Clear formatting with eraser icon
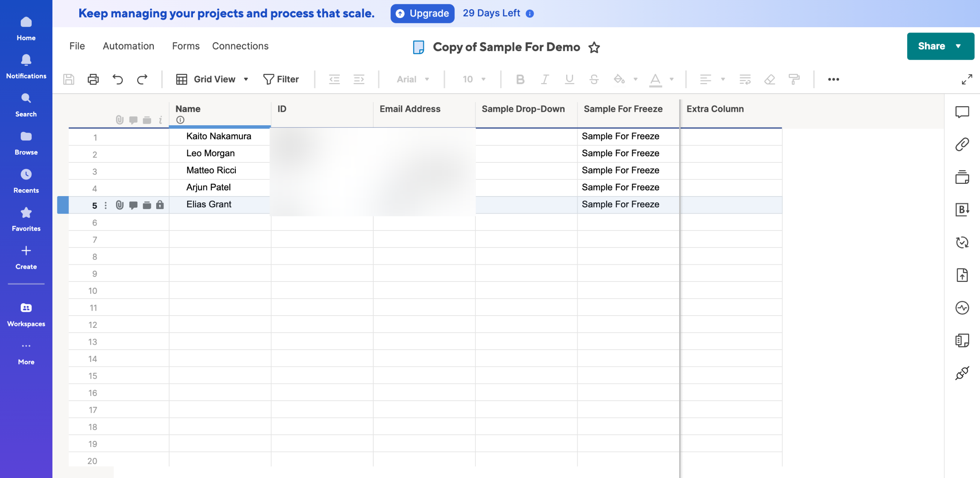This screenshot has width=980, height=478. click(769, 79)
